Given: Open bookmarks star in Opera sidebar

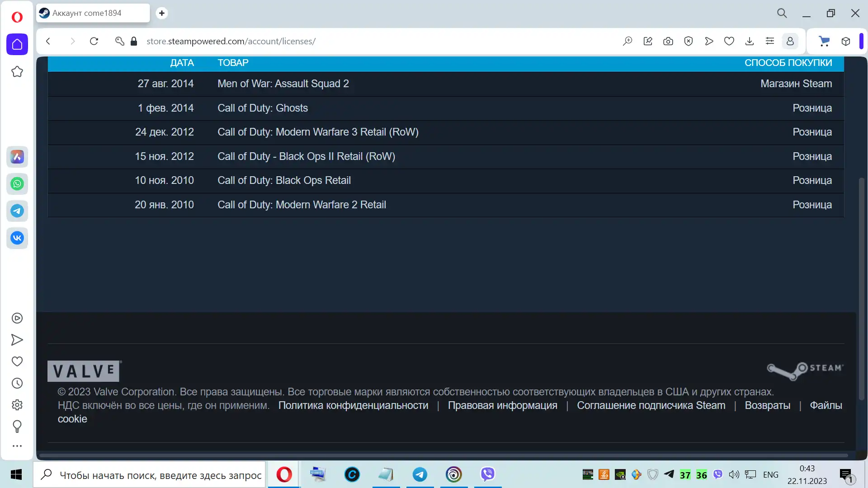Looking at the screenshot, I should (x=17, y=71).
